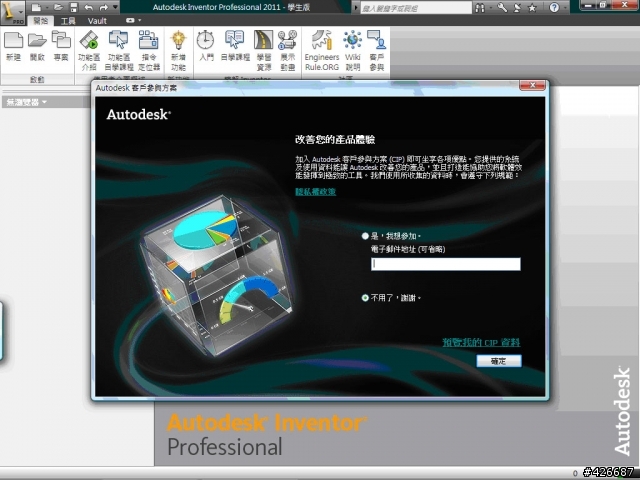Select the 'No, thanks' (不用了，謝謝) radio

click(x=365, y=298)
